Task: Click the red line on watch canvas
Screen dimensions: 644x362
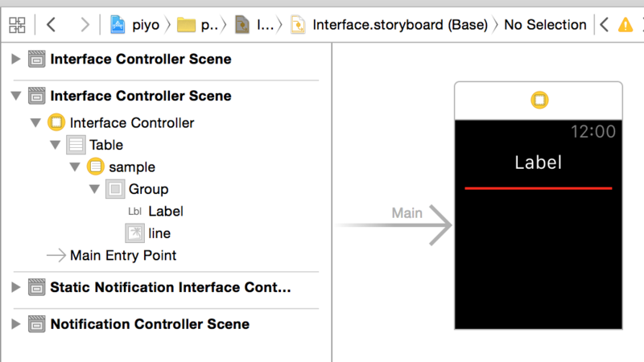Action: [x=538, y=188]
